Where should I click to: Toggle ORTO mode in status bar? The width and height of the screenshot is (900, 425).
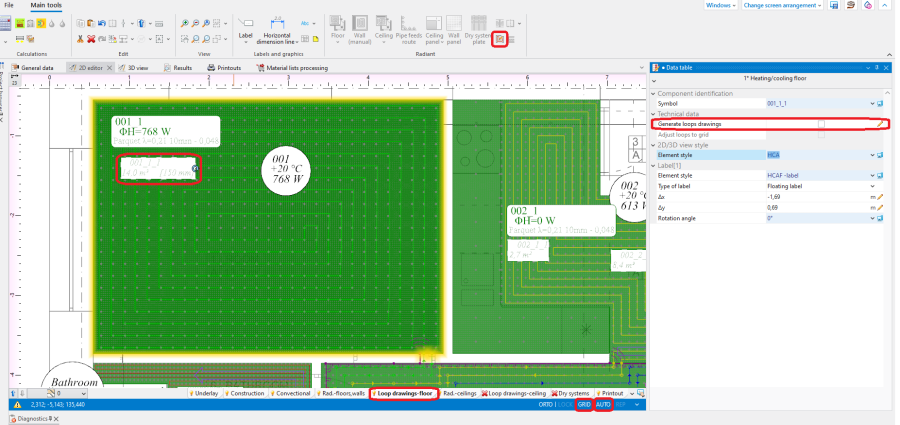click(545, 405)
